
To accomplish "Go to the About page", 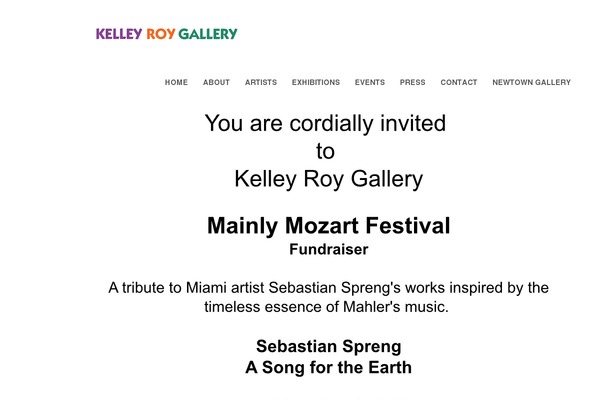I will point(217,82).
